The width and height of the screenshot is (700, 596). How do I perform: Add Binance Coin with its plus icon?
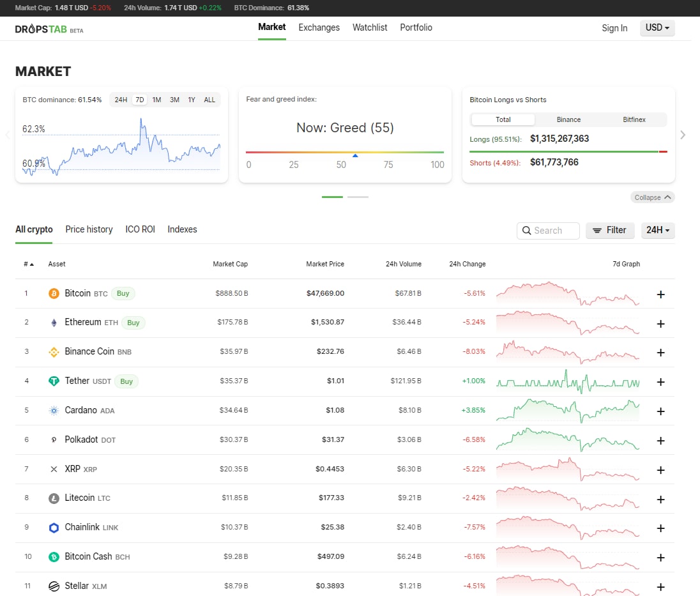[660, 353]
